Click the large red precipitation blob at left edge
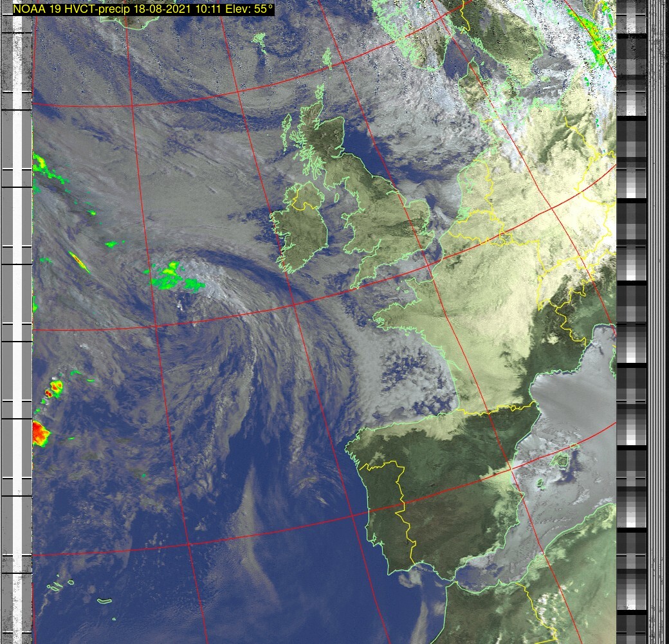The height and width of the screenshot is (644, 669). coord(40,433)
